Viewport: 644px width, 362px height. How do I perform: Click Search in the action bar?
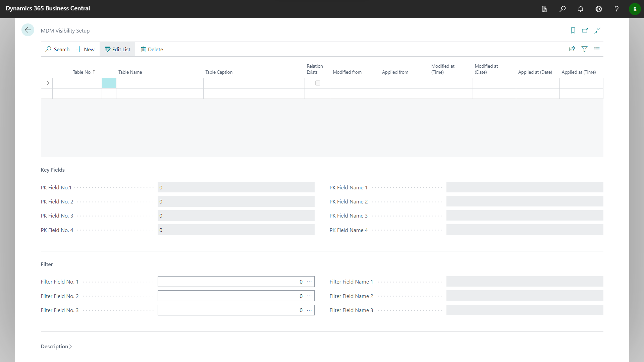point(57,49)
